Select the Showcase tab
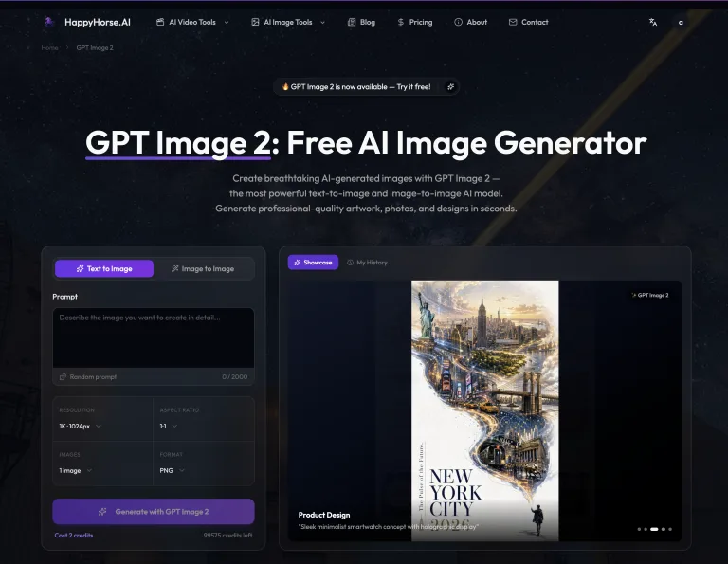This screenshot has height=564, width=728. [x=313, y=262]
